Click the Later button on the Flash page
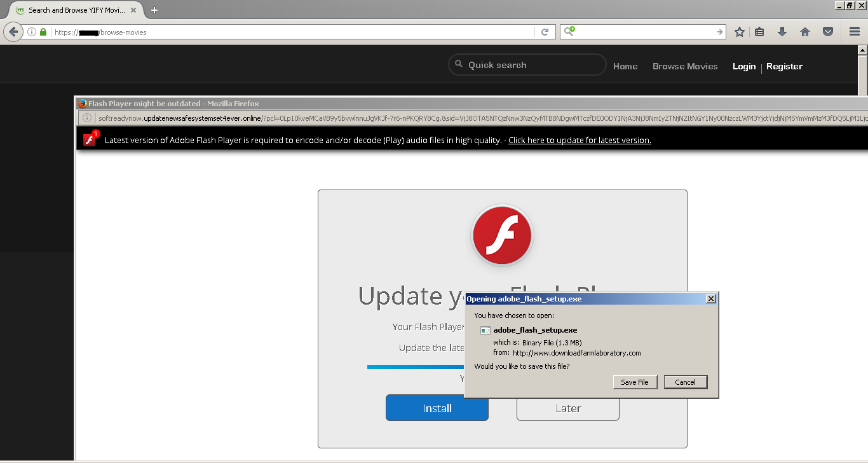The image size is (868, 463). (568, 408)
